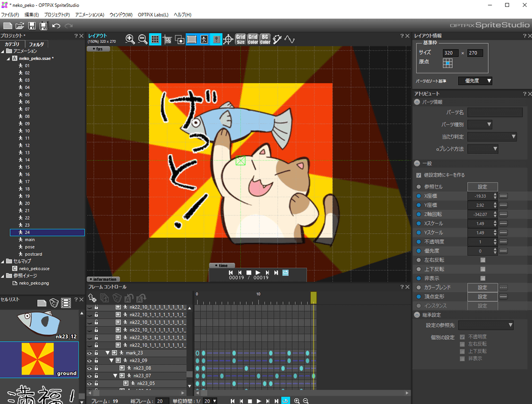This screenshot has height=404, width=532.
Task: Toggle the 非表示 checkbox in attributes
Action: click(483, 278)
